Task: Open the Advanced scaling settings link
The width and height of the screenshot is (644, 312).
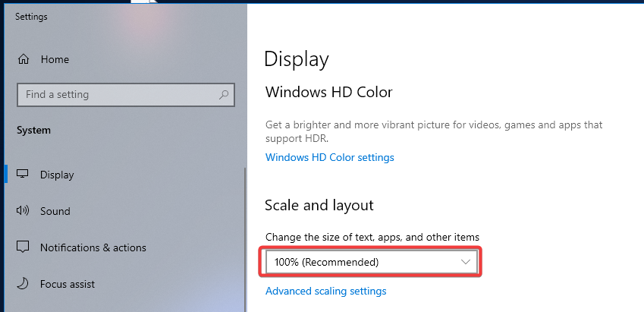Action: [x=325, y=291]
